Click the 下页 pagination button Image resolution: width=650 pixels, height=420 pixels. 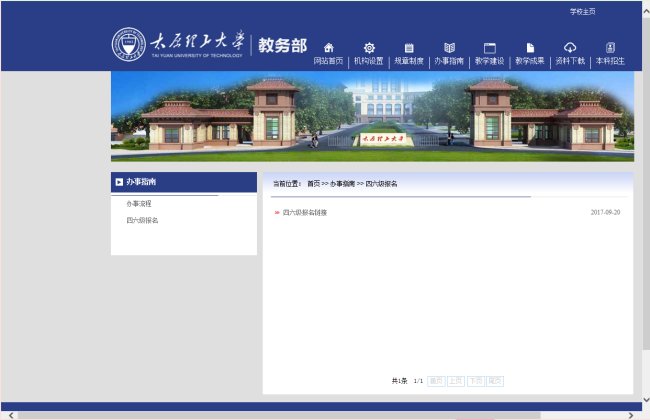pos(475,381)
